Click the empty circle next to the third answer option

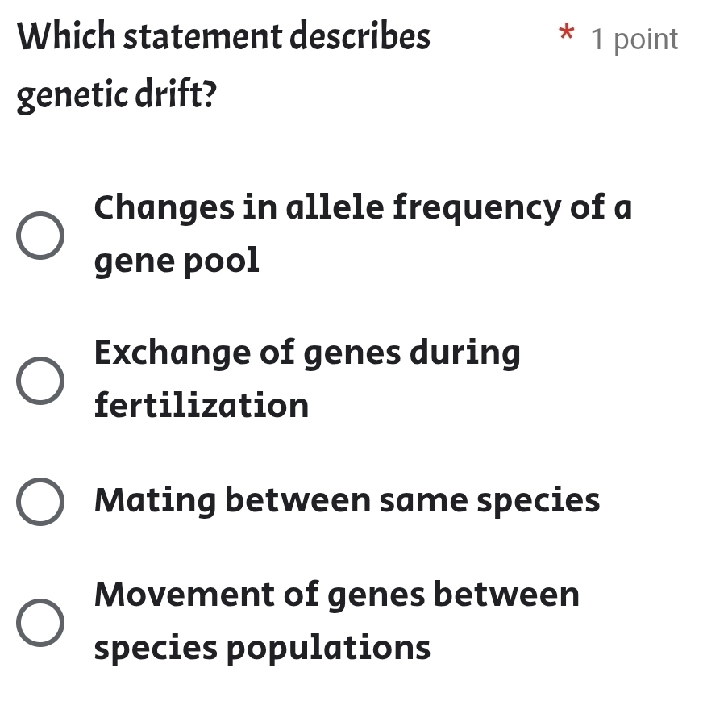(39, 501)
